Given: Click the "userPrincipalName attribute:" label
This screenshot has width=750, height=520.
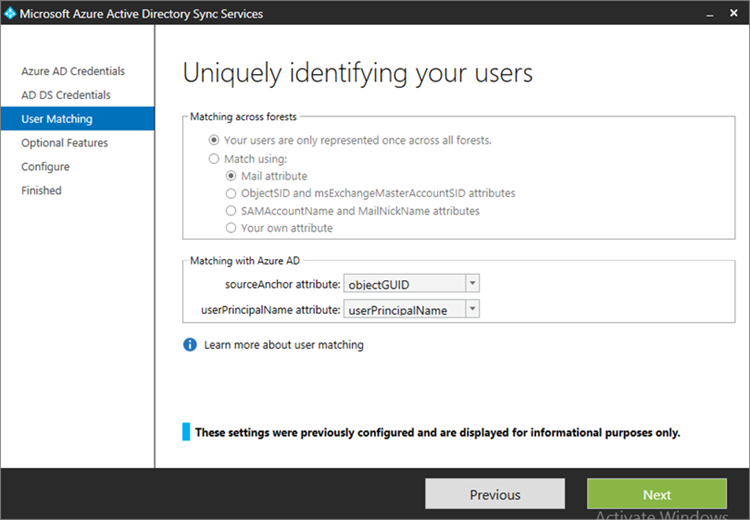Looking at the screenshot, I should tap(270, 310).
